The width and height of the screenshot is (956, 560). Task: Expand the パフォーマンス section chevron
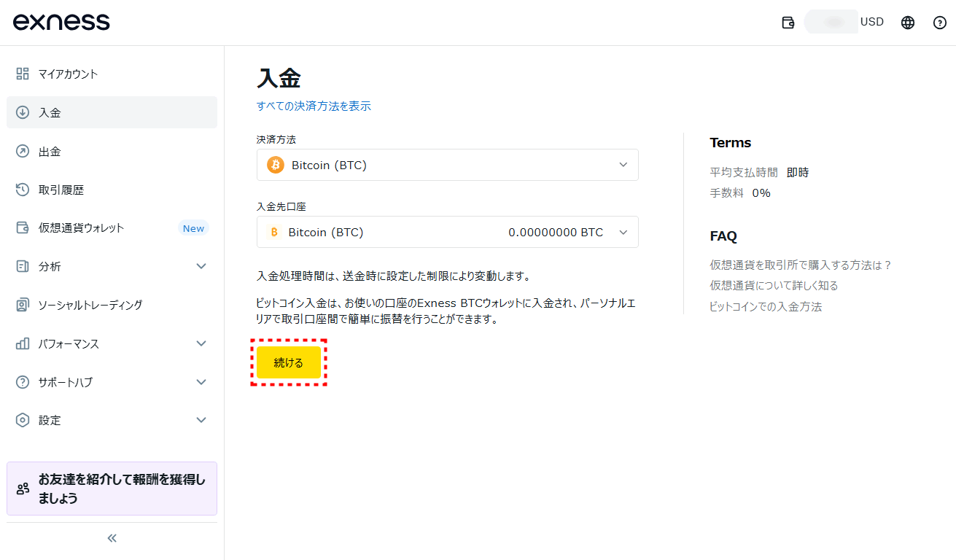point(201,343)
